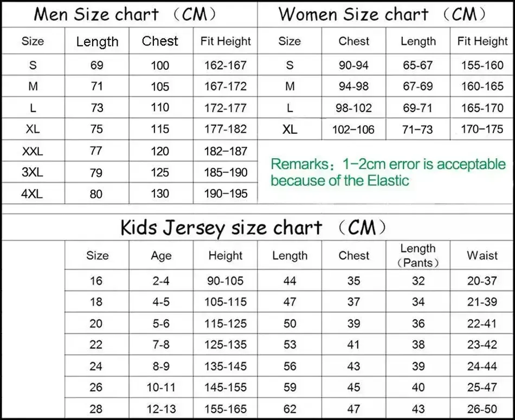Click the Men Size chart title
The width and height of the screenshot is (515, 420).
point(125,15)
